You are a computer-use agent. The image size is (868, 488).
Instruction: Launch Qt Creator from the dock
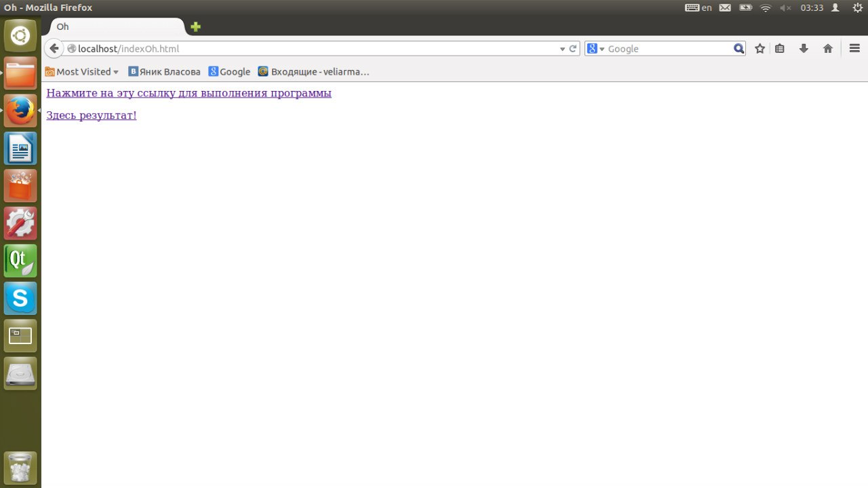(20, 261)
